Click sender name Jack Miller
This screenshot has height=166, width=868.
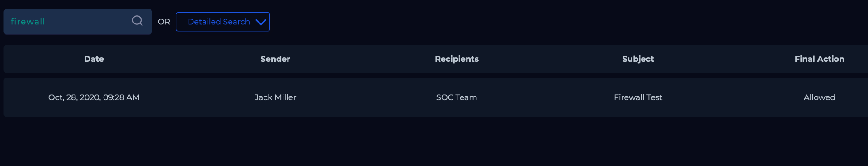(275, 97)
